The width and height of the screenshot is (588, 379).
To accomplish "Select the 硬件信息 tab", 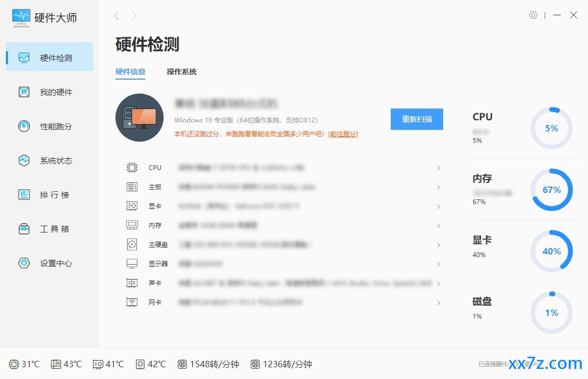I will (x=130, y=72).
